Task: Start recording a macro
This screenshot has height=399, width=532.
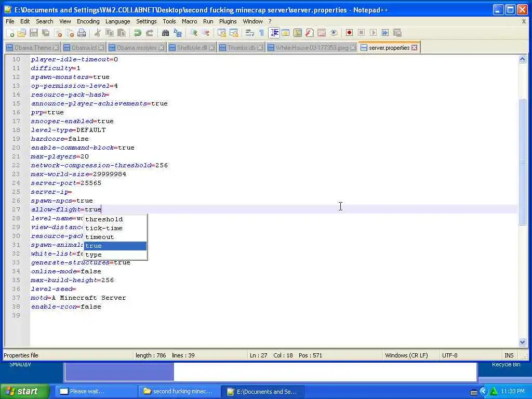Action: (349, 33)
